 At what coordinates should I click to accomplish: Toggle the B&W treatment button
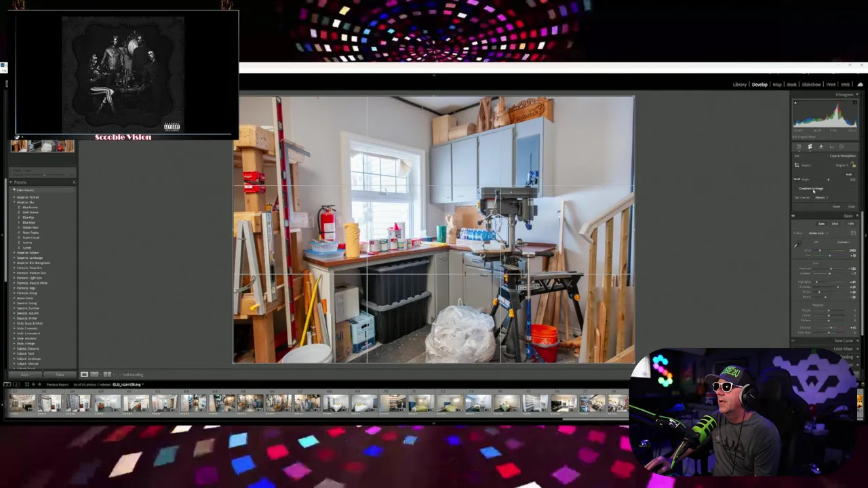click(x=835, y=224)
